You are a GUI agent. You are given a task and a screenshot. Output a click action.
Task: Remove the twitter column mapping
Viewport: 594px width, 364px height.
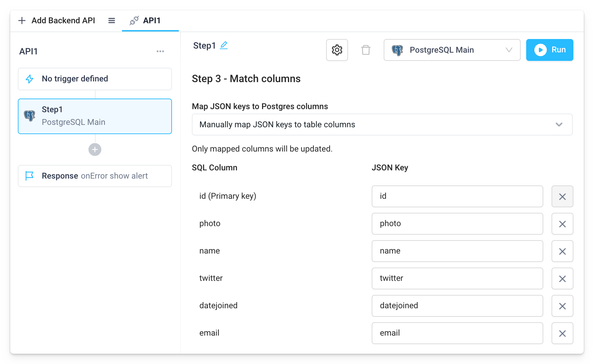click(x=562, y=278)
